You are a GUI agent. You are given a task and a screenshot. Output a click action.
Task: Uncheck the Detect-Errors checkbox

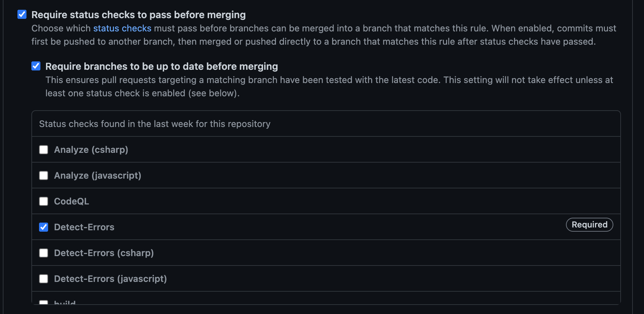point(44,227)
